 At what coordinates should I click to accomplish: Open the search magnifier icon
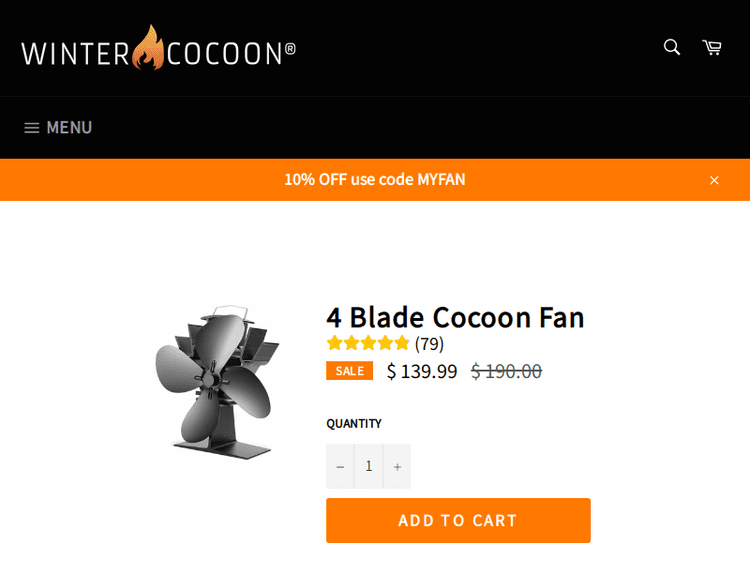(672, 47)
